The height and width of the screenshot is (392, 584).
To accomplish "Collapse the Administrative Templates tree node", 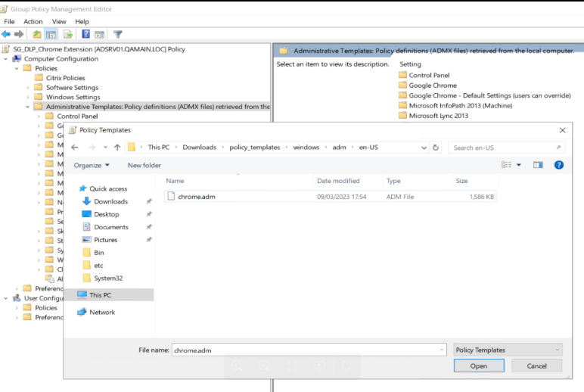I will click(28, 107).
